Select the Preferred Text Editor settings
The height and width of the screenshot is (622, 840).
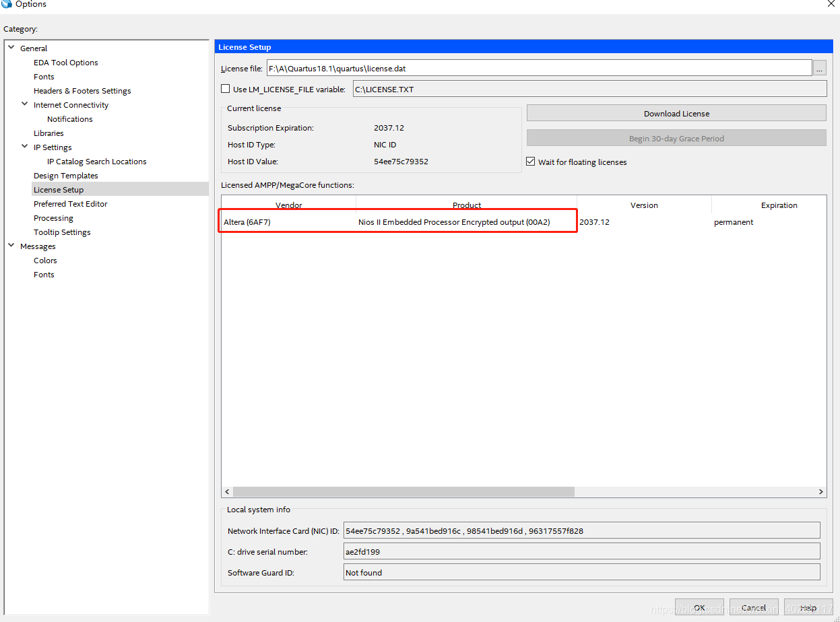[70, 203]
